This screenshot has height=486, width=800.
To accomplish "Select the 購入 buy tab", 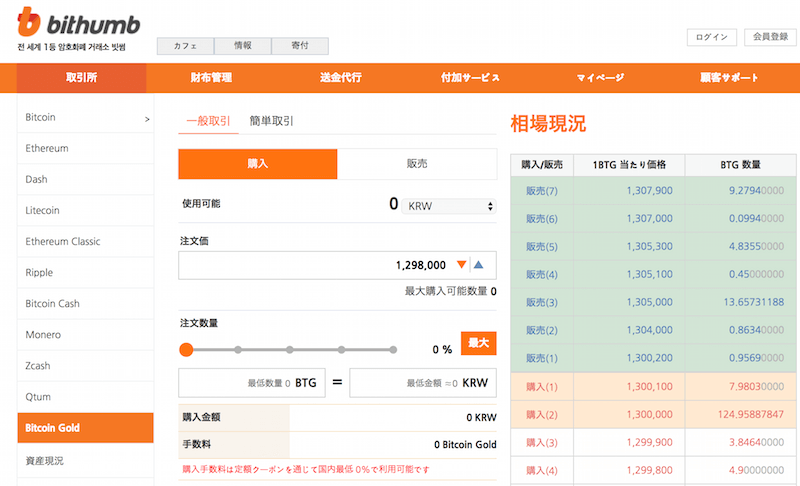I will click(258, 164).
